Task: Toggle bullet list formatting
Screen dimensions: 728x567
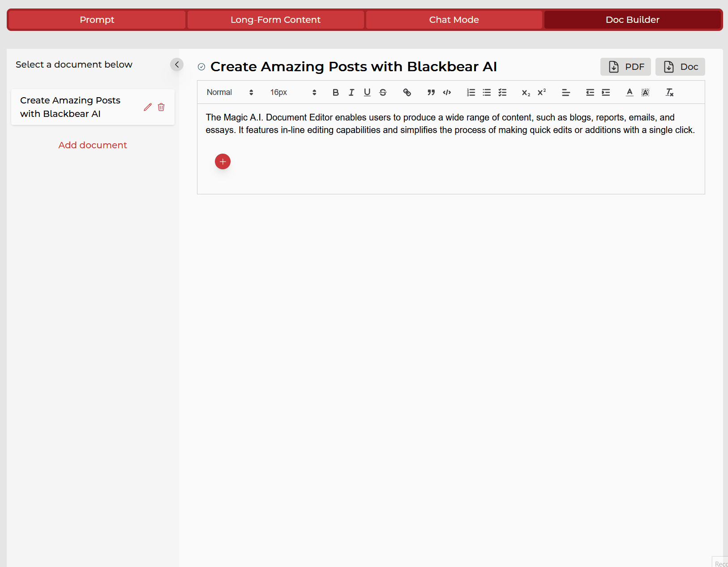Action: click(x=487, y=92)
